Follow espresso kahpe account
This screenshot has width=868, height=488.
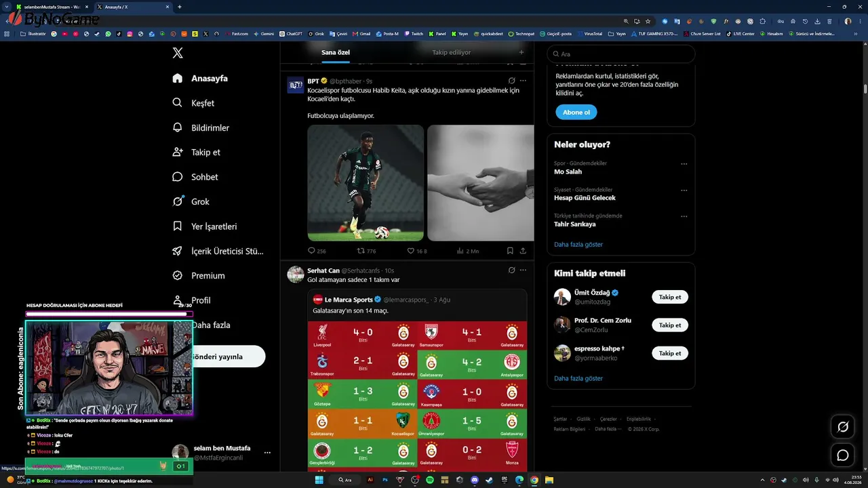pyautogui.click(x=670, y=353)
